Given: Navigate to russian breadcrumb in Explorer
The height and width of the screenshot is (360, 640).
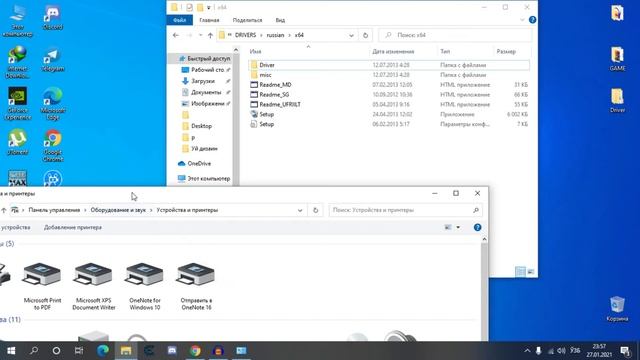Looking at the screenshot, I should click(x=275, y=35).
